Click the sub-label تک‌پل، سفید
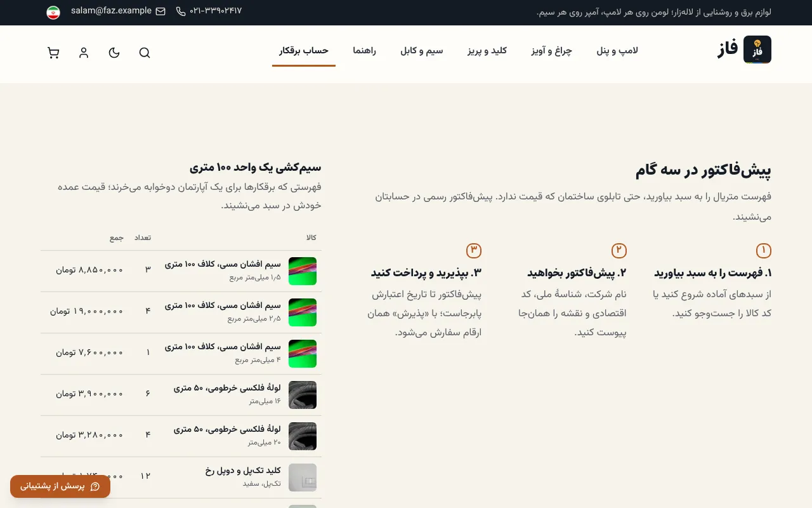Image resolution: width=812 pixels, height=508 pixels. 261,484
